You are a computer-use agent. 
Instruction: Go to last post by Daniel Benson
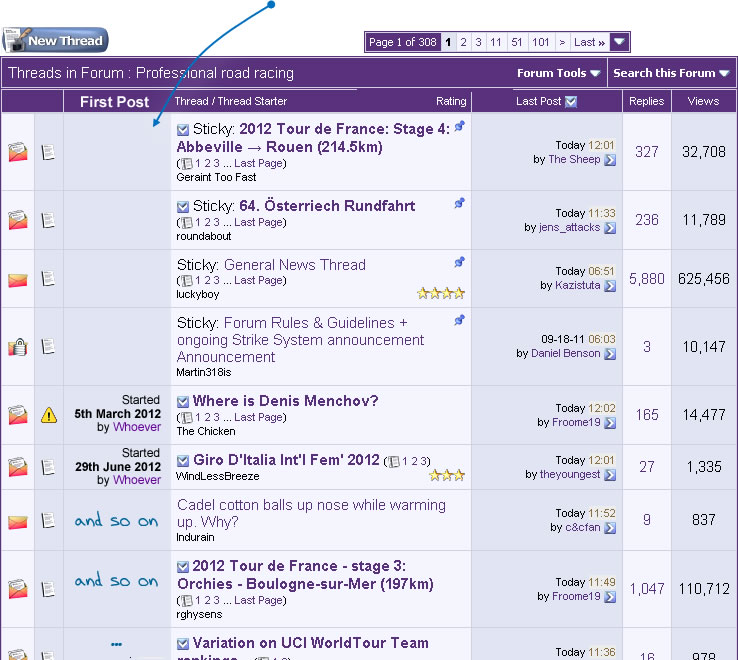(x=610, y=354)
